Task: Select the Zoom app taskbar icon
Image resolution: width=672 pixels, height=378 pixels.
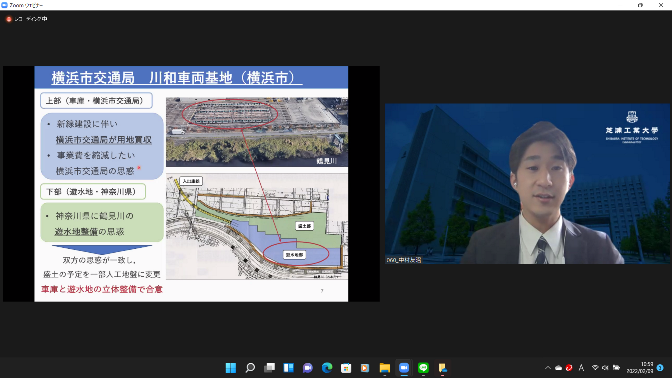Action: [404, 368]
